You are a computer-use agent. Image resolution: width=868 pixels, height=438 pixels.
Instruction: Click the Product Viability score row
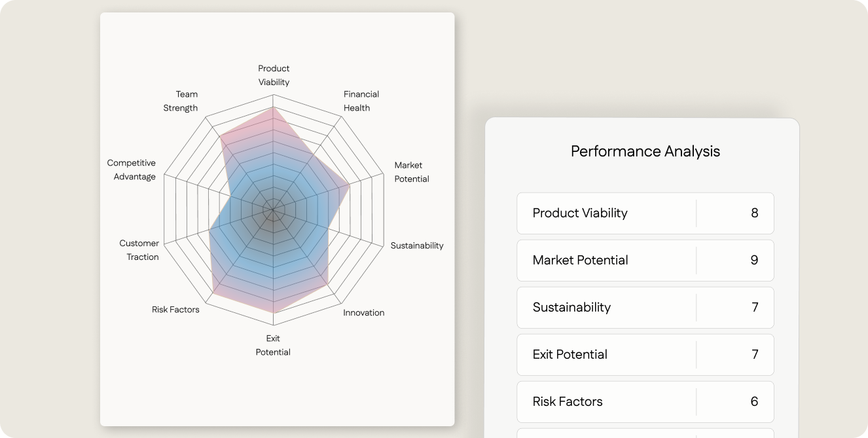click(x=645, y=213)
